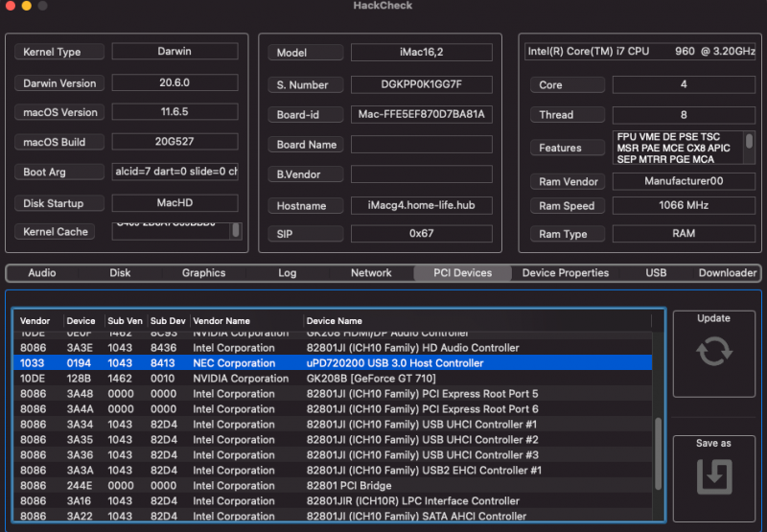
Task: Click the Save as download icon
Action: pos(714,476)
